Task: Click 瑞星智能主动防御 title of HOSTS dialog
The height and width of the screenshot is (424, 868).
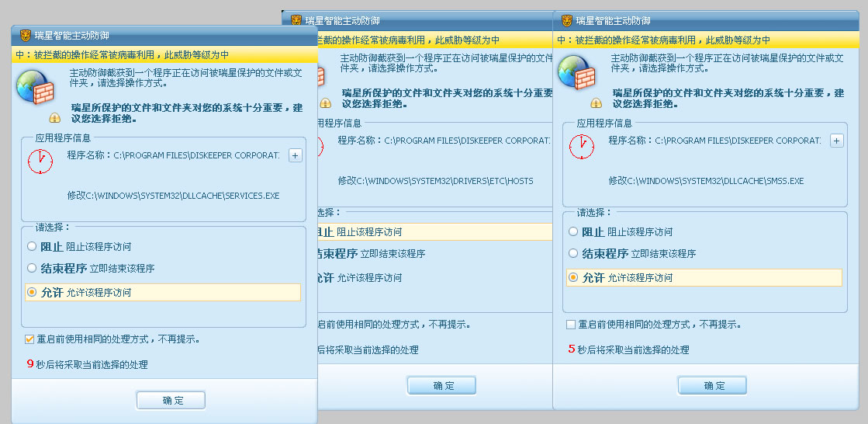Action: (x=343, y=21)
